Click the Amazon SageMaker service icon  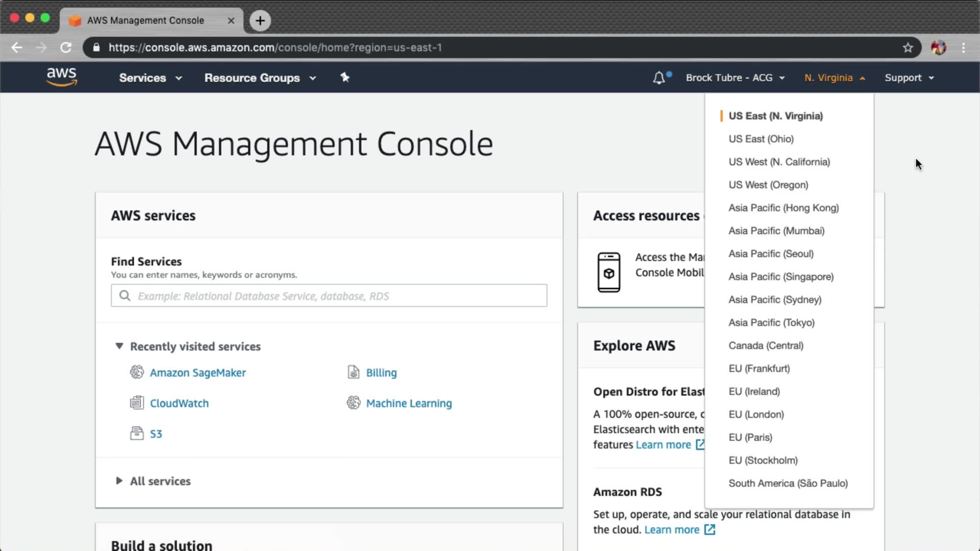[137, 372]
